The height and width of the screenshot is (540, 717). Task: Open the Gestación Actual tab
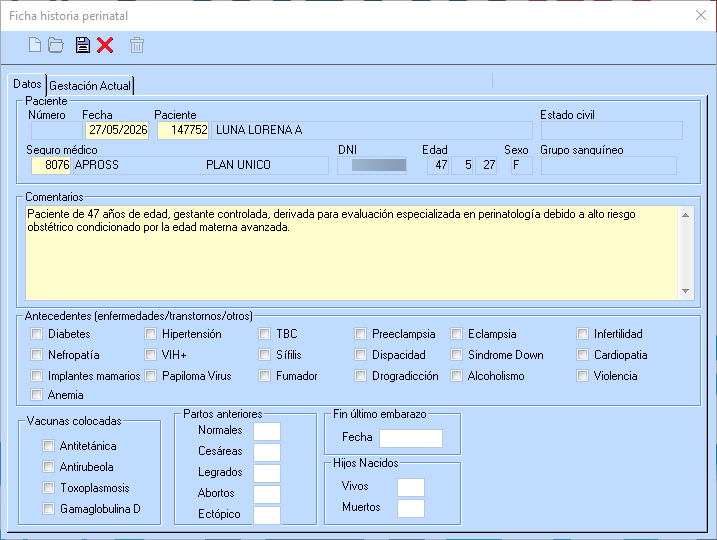coord(90,86)
